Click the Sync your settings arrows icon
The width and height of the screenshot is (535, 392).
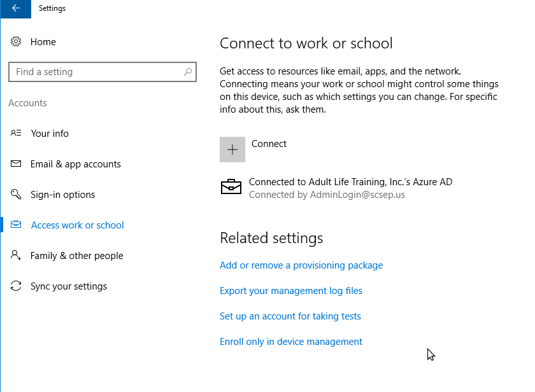[x=16, y=286]
